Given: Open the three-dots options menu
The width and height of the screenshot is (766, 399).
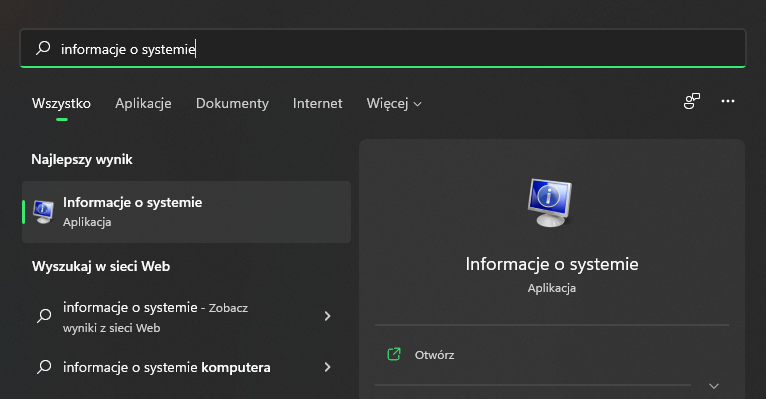Looking at the screenshot, I should tap(728, 101).
